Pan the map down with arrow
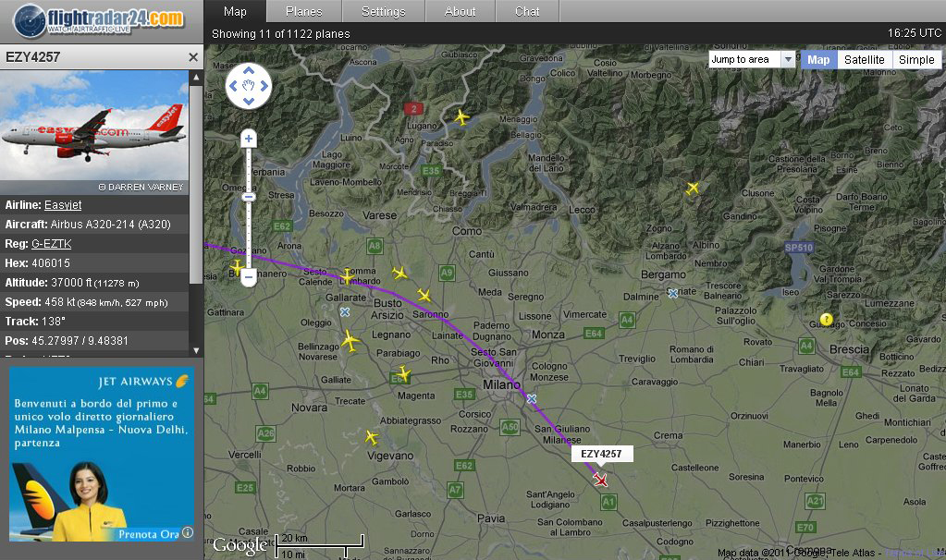The height and width of the screenshot is (560, 946). coord(249,101)
